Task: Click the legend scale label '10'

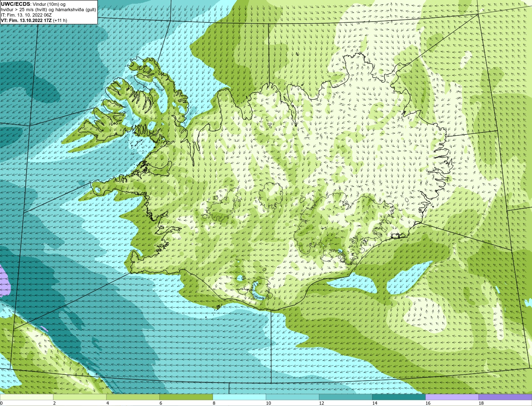Action: tap(268, 403)
